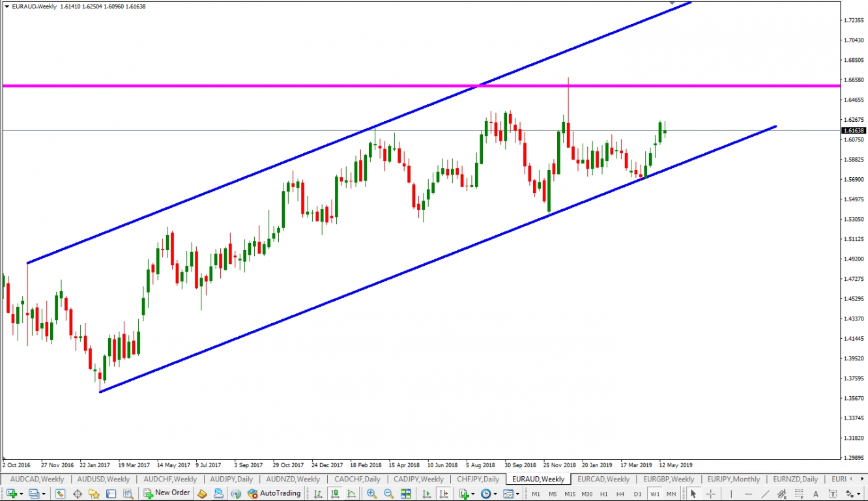This screenshot has height=501, width=868.
Task: Open the MQL5 community icon next to MetaEditor
Action: pyautogui.click(x=218, y=493)
